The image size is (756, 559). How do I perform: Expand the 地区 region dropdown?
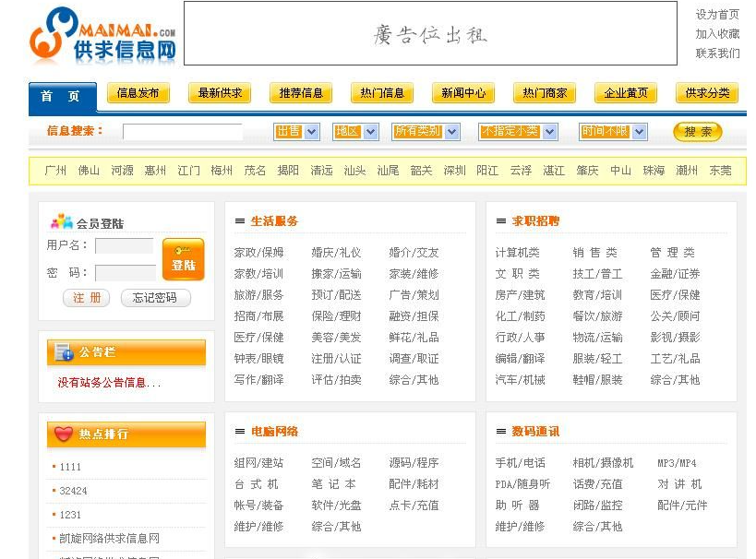tap(355, 132)
